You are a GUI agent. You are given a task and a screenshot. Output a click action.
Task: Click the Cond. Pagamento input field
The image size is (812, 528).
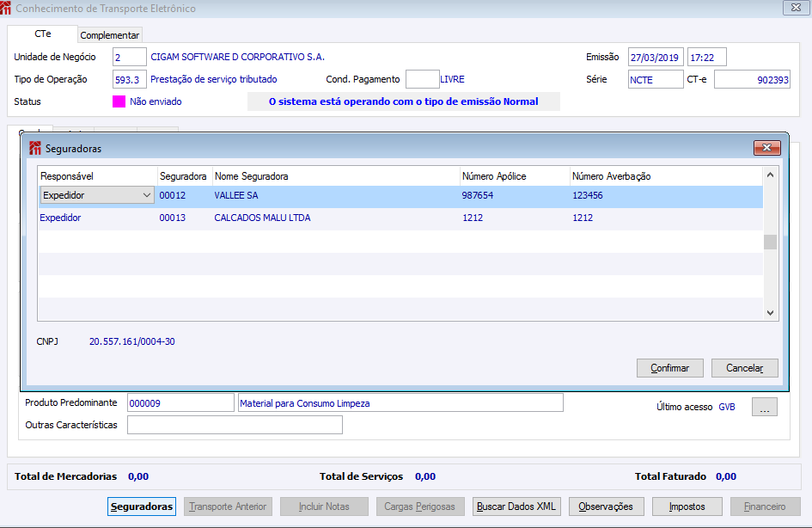click(422, 79)
